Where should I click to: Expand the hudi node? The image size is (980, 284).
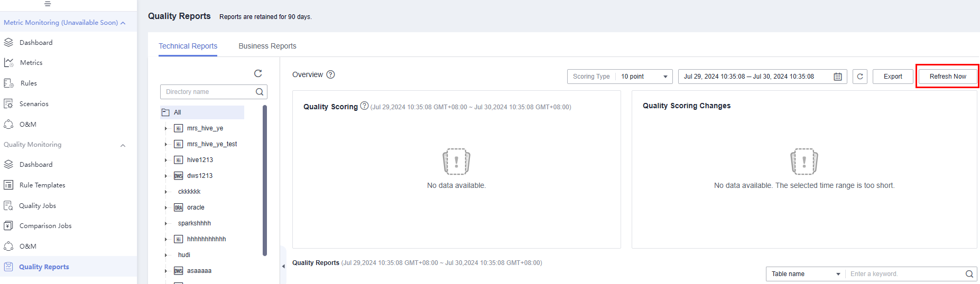165,255
